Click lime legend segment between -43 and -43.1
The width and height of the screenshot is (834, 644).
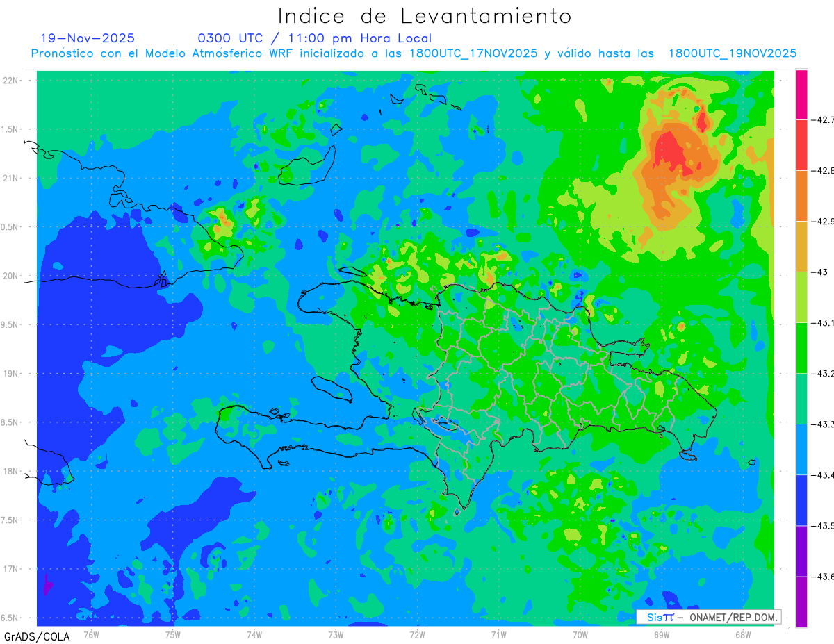pos(801,297)
